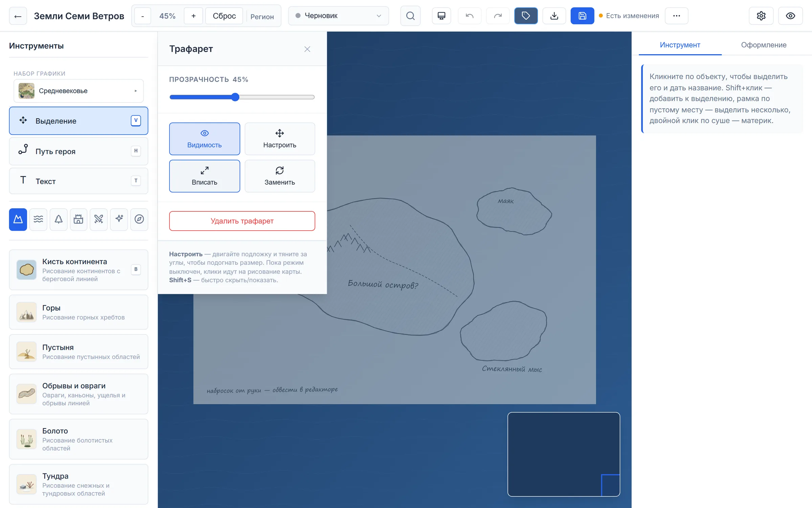The image size is (812, 508).
Task: Expand the Средневековье graphics set dropdown
Action: (x=78, y=91)
